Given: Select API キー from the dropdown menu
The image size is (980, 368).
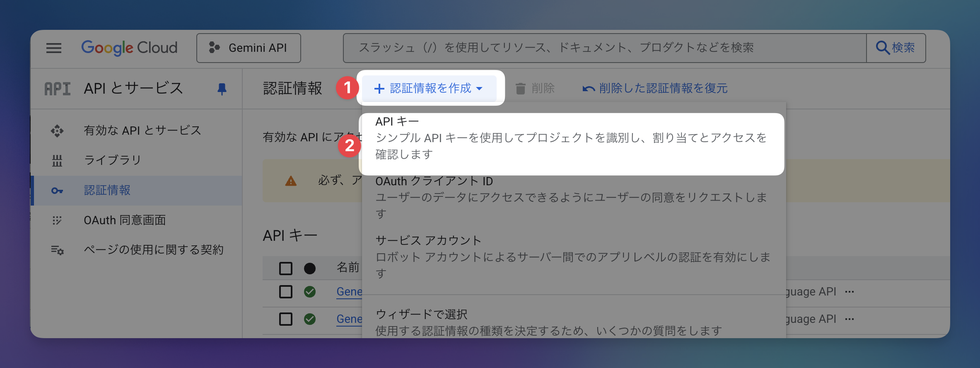Looking at the screenshot, I should pos(571,138).
